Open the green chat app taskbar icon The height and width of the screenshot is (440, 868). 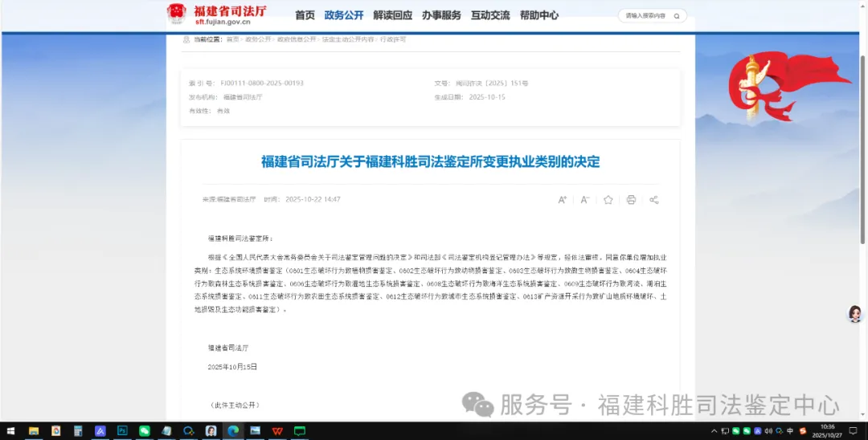point(300,430)
